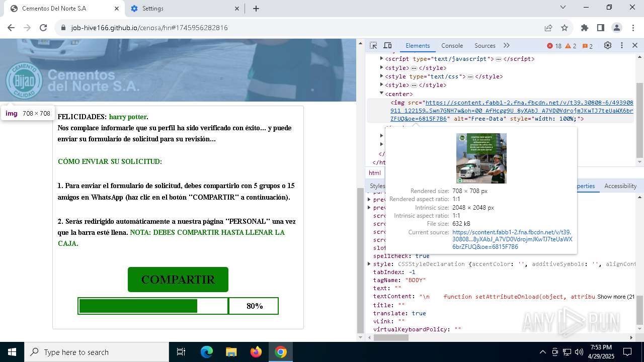Click the Chrome icon in the taskbar
Image resolution: width=644 pixels, height=362 pixels.
tap(281, 352)
